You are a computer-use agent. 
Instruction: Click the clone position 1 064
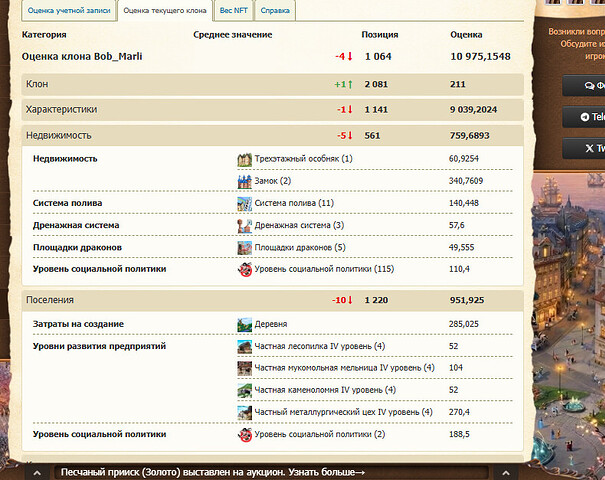tap(378, 57)
